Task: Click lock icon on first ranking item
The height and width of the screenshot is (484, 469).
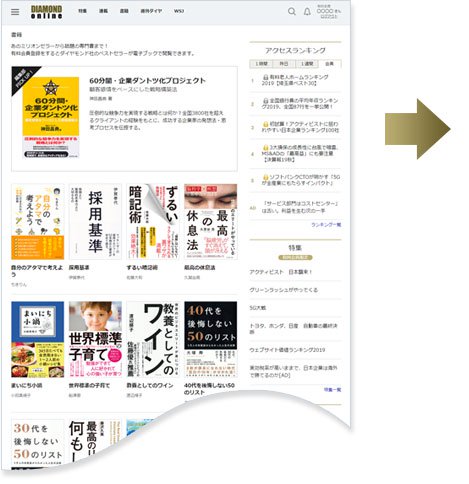Action: [x=266, y=77]
